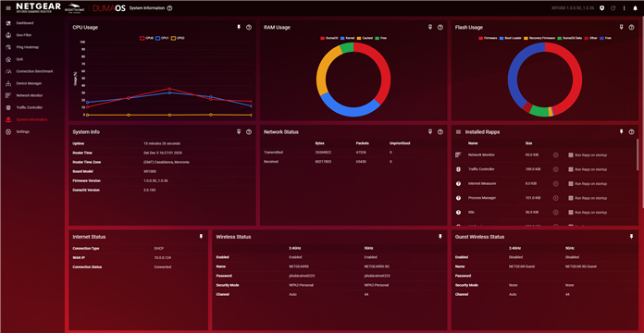This screenshot has height=333, width=644.
Task: Click the NETGEAR95-5G network name
Action: [x=377, y=266]
